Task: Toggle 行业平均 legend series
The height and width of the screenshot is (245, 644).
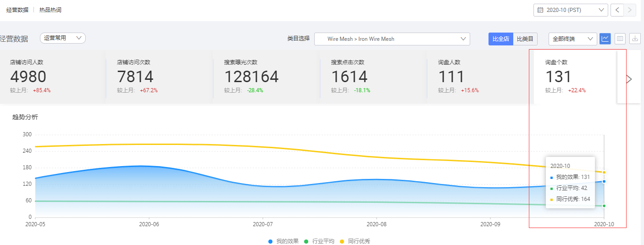Action: 319,241
